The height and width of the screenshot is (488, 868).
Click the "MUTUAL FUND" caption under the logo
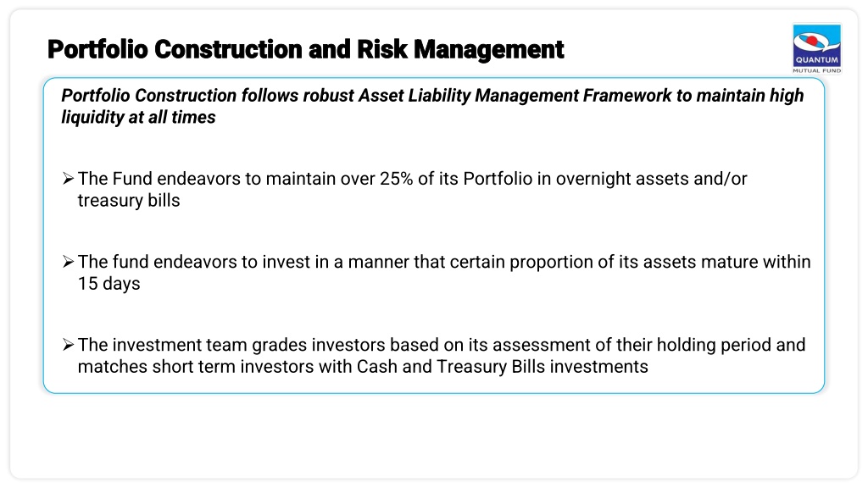point(817,71)
